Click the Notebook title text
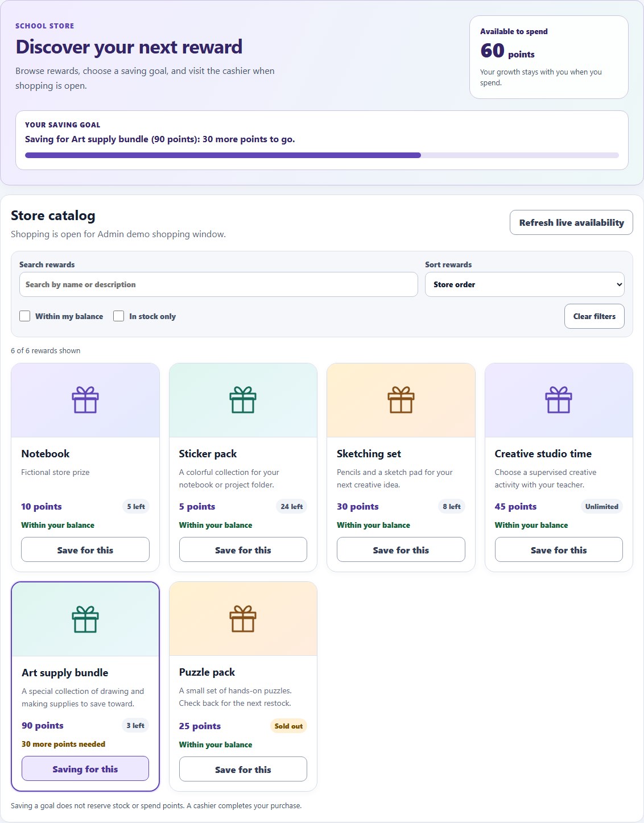Screen dimensions: 644x823 coord(46,454)
